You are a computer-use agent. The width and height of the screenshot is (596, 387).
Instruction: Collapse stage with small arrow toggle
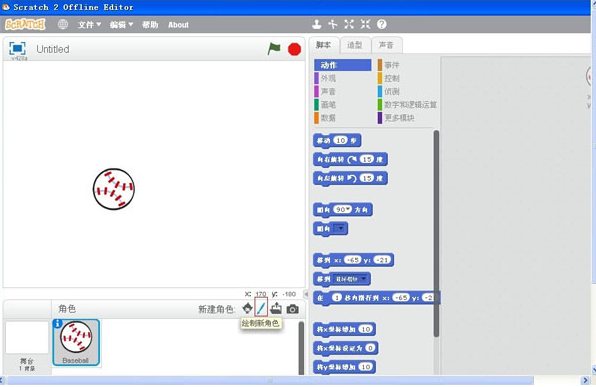306,294
